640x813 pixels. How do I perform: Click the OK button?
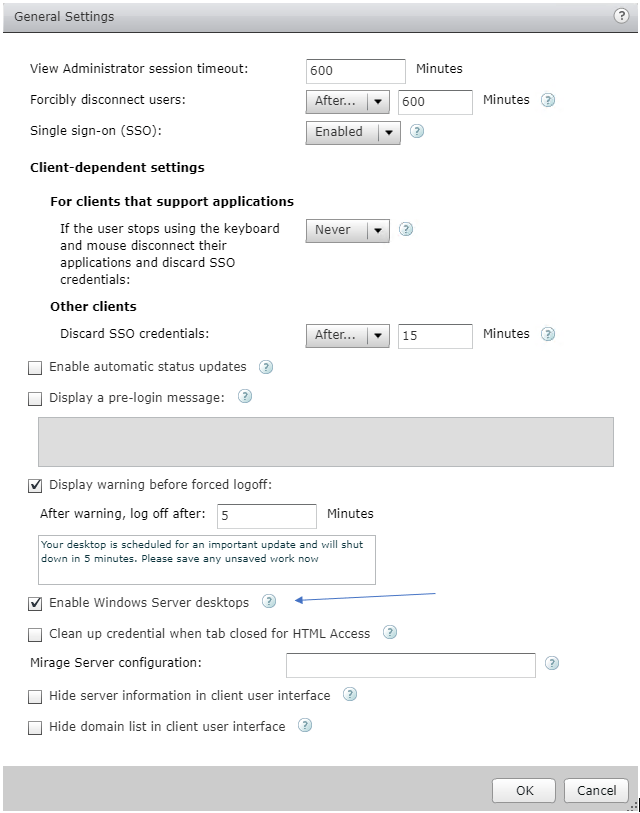tap(523, 790)
